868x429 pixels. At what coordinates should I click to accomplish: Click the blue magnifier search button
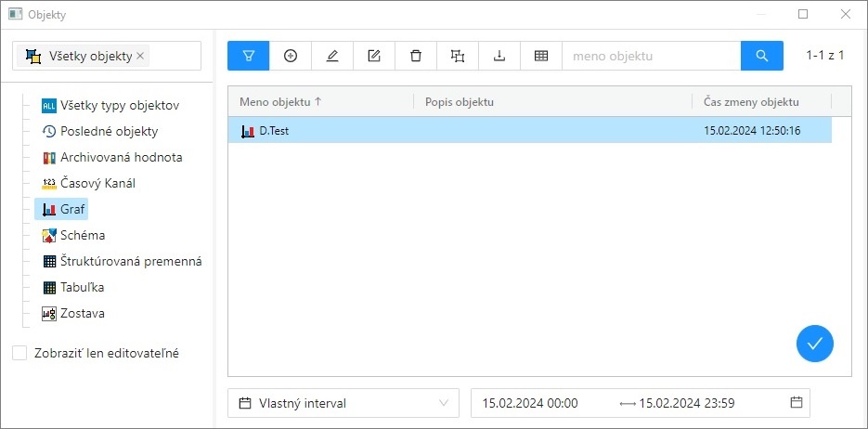(x=762, y=56)
